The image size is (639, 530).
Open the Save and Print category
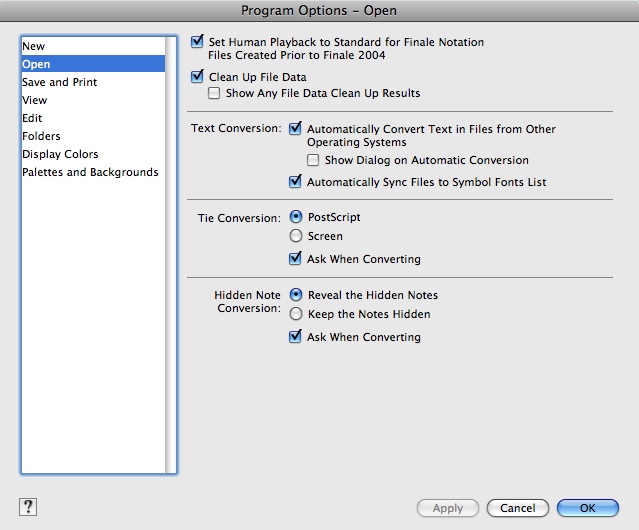[93, 82]
